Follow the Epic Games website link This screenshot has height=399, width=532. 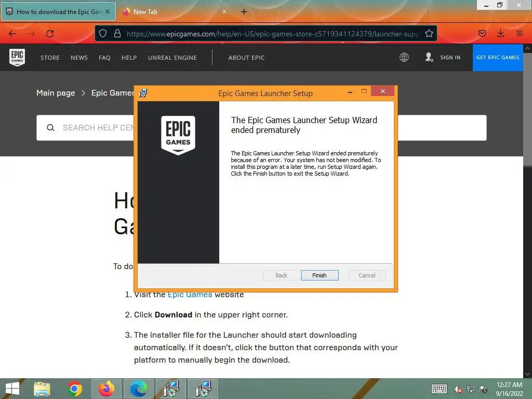coord(190,295)
